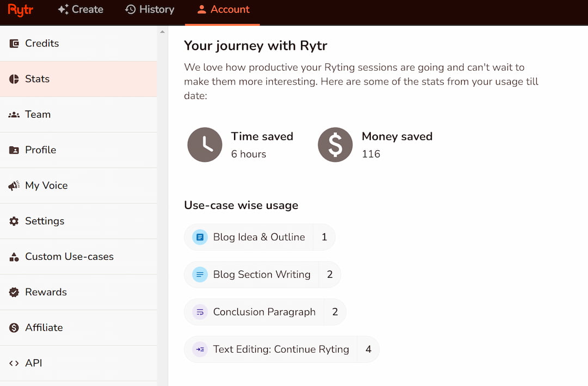Click the 'Time saved' label

tap(262, 136)
